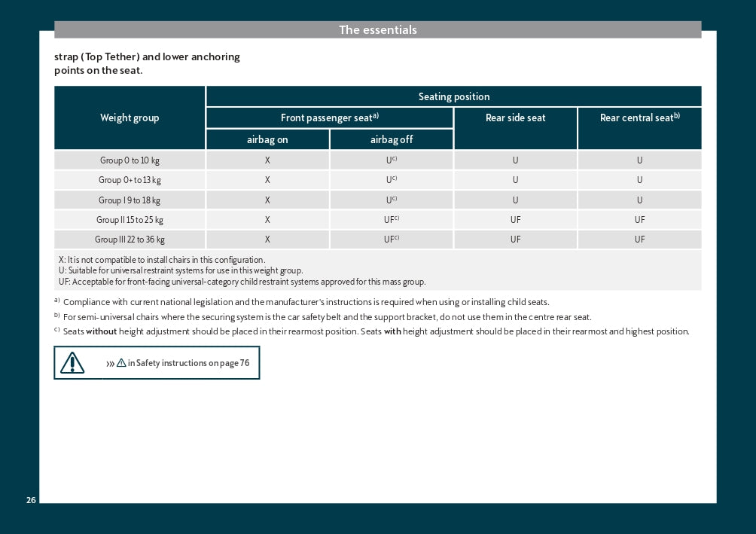Select the "airbag on" sub-header
This screenshot has width=756, height=534.
coord(267,139)
